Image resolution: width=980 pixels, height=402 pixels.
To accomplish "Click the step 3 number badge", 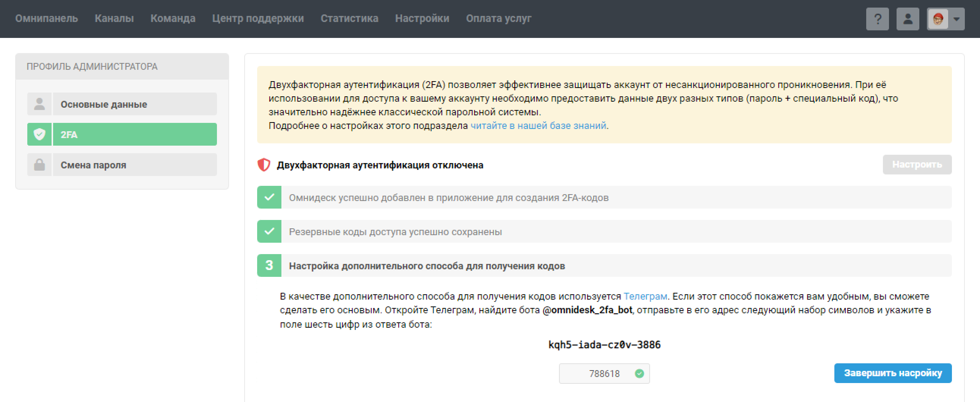I will [x=269, y=265].
